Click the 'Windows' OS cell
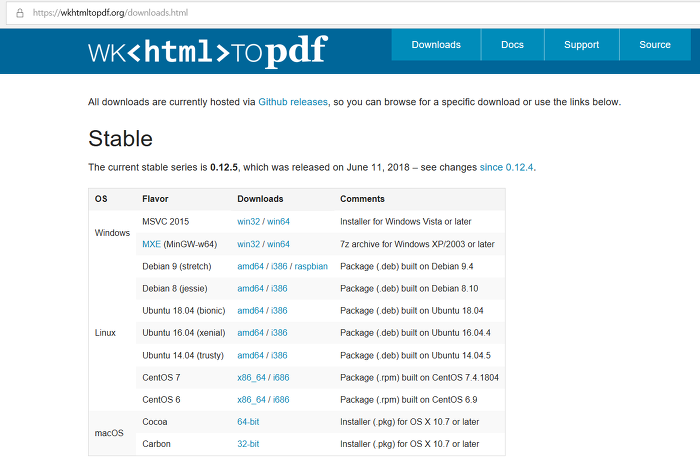This screenshot has height=468, width=700. coord(112,233)
